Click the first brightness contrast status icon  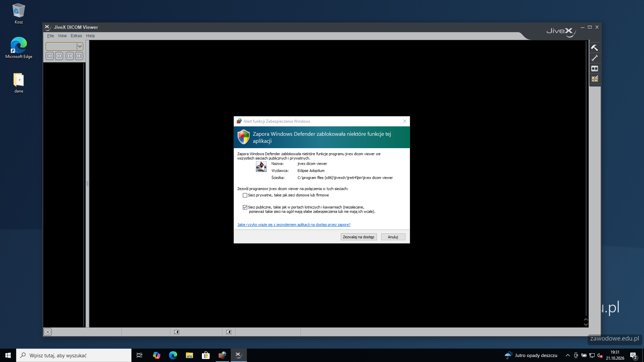click(177, 332)
